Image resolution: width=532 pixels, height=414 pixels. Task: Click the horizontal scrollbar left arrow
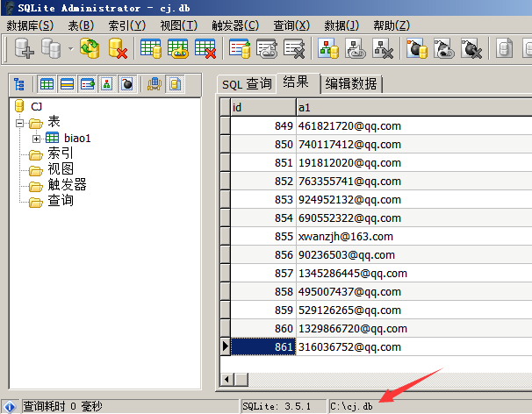click(x=226, y=378)
